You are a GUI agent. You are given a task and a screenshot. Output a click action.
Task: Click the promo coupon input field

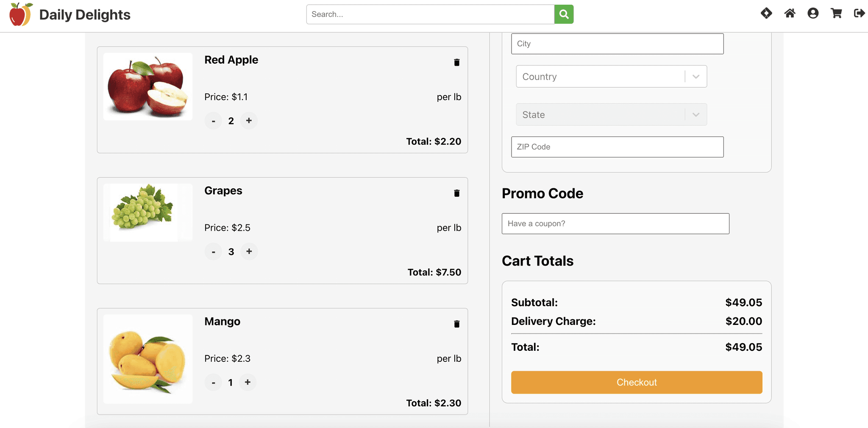(615, 224)
